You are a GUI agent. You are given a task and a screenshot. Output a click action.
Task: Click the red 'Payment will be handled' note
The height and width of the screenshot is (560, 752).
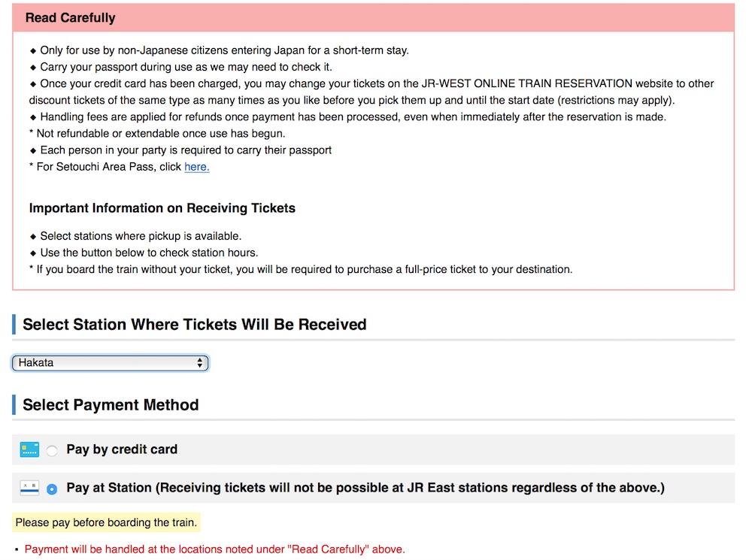pyautogui.click(x=214, y=549)
